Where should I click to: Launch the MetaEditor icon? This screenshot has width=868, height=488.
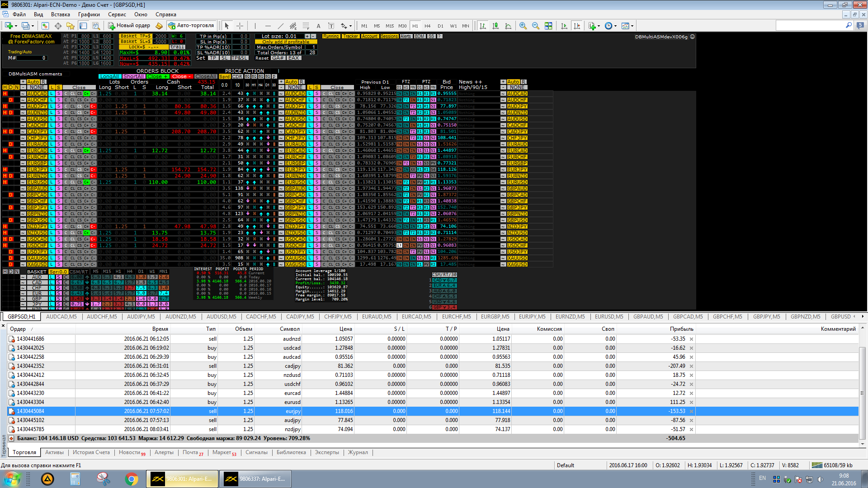click(x=159, y=26)
